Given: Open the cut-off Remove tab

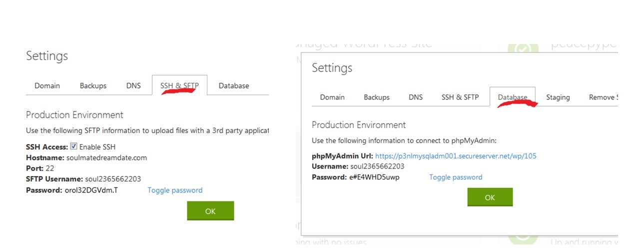Looking at the screenshot, I should [603, 97].
